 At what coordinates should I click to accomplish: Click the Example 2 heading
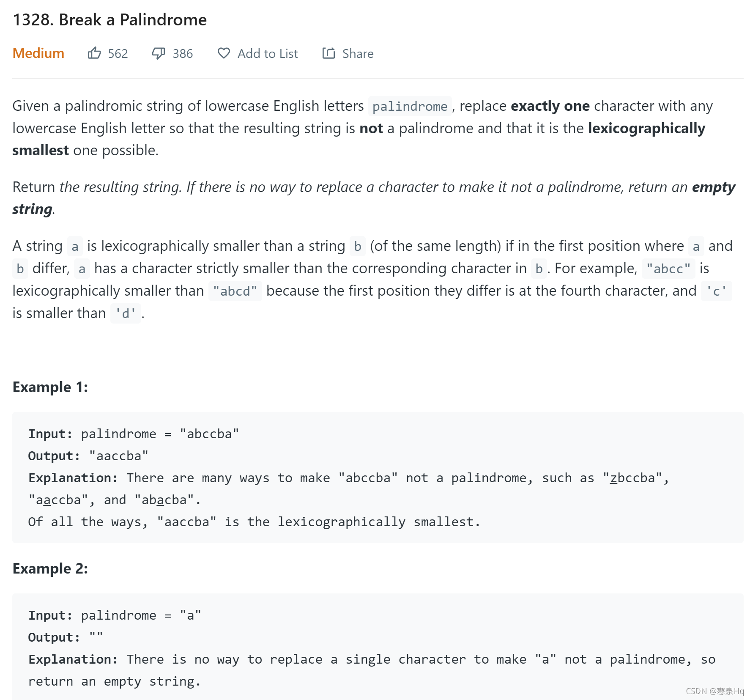click(50, 568)
